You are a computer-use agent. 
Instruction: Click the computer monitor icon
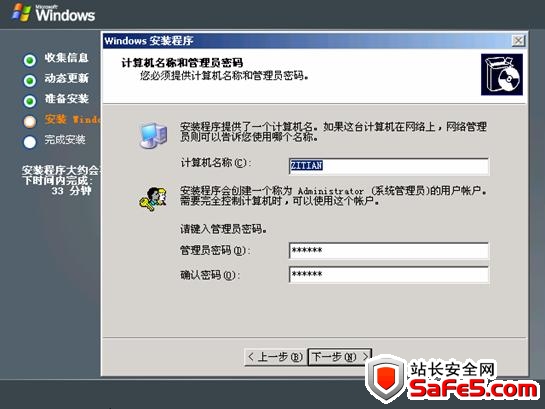click(154, 135)
